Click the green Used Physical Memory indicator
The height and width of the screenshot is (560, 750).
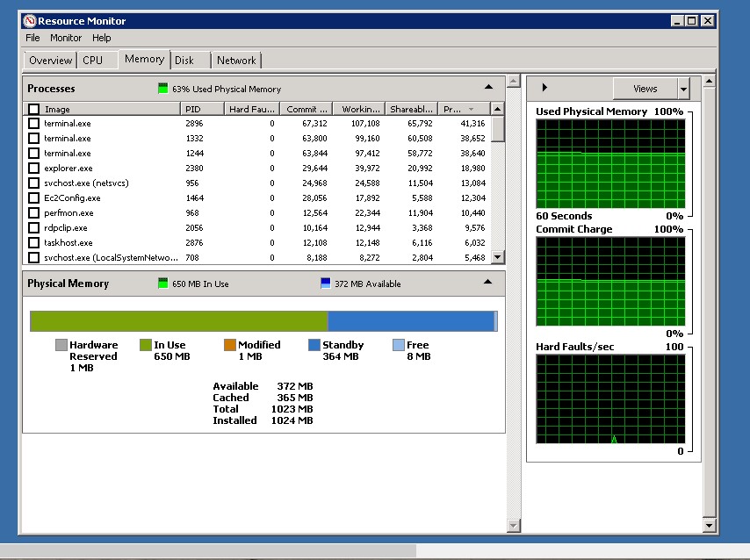162,89
